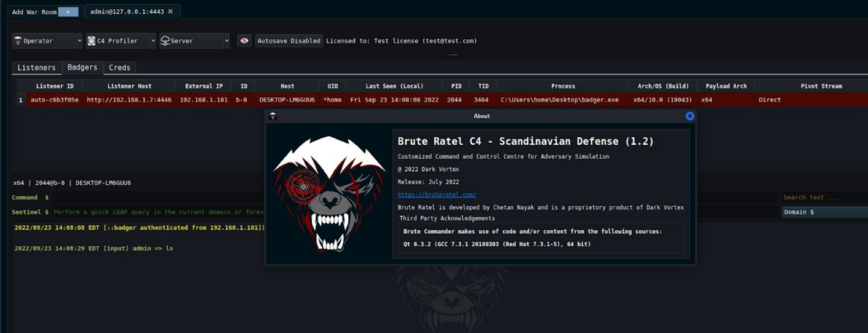
Task: Sort by PID column header
Action: (x=455, y=86)
